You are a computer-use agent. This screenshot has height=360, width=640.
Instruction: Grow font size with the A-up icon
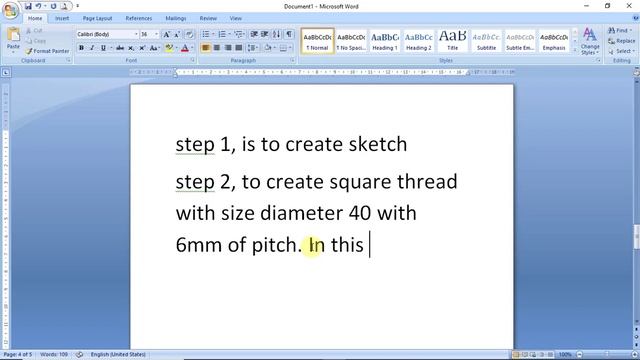166,35
